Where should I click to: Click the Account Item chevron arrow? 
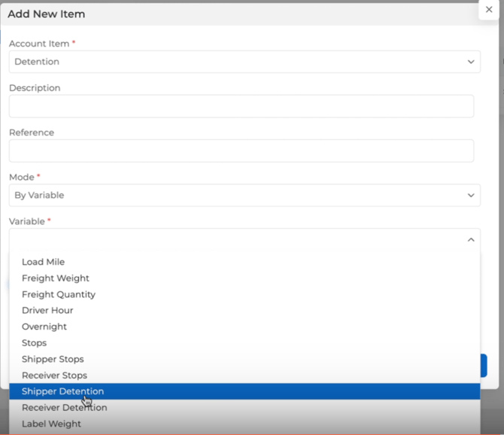471,62
